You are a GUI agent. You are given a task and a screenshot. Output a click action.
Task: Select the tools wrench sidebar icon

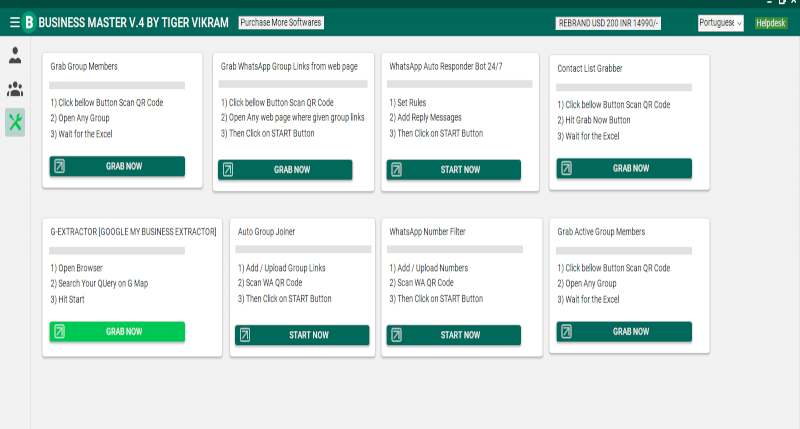pyautogui.click(x=15, y=122)
